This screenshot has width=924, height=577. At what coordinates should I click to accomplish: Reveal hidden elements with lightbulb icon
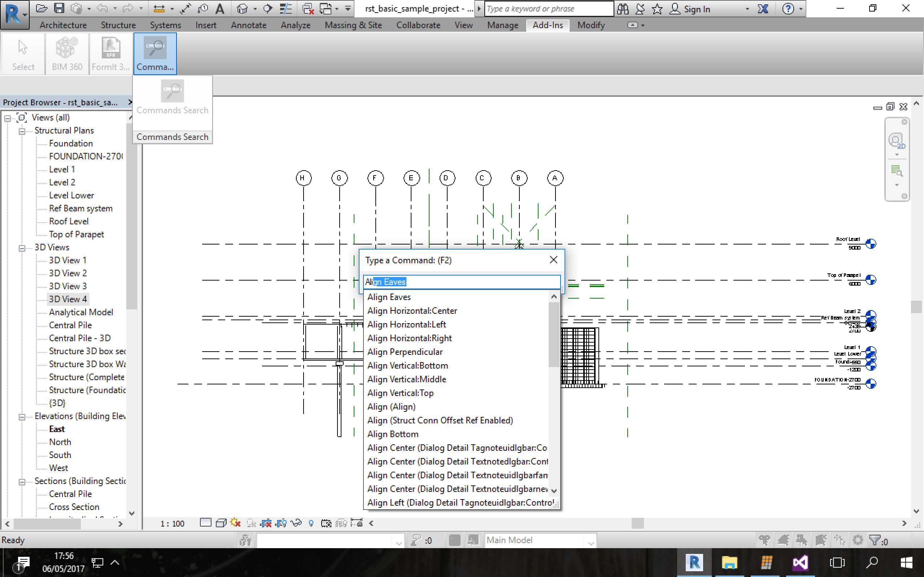coord(311,523)
